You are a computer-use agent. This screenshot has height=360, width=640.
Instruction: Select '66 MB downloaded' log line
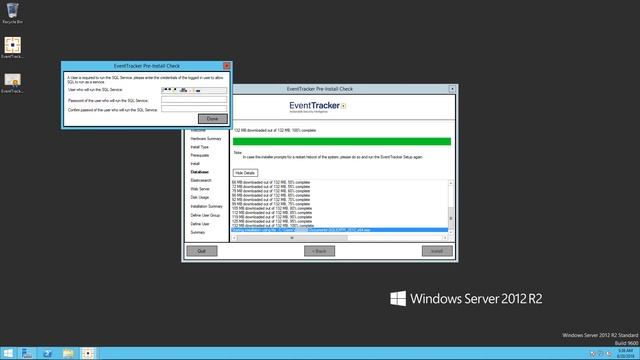[271, 182]
